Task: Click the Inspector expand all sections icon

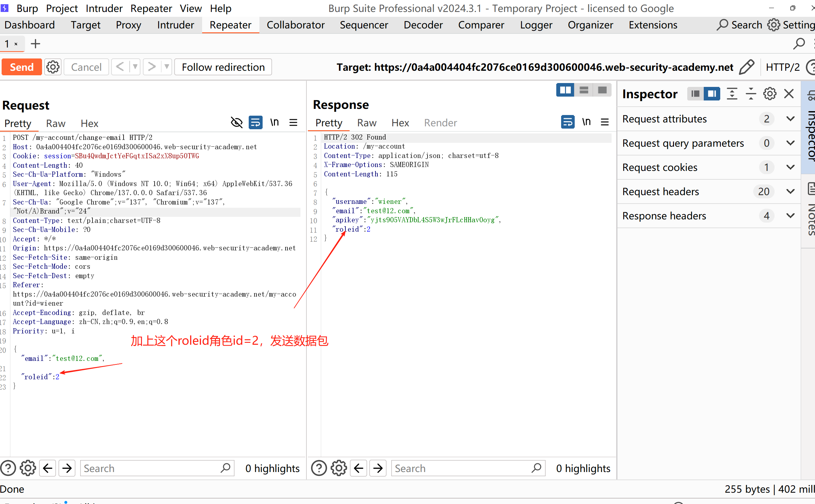Action: (x=732, y=94)
